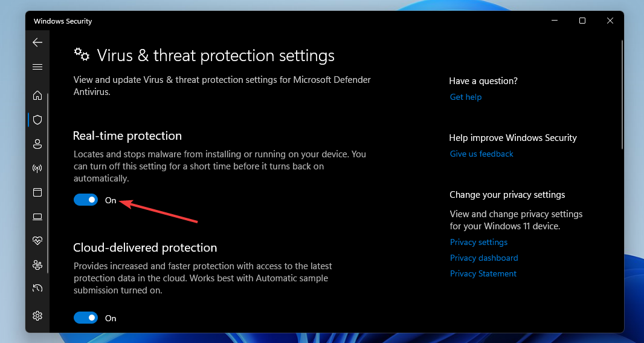Screen dimensions: 644x343
Task: Open the Give us feedback link
Action: coord(481,154)
